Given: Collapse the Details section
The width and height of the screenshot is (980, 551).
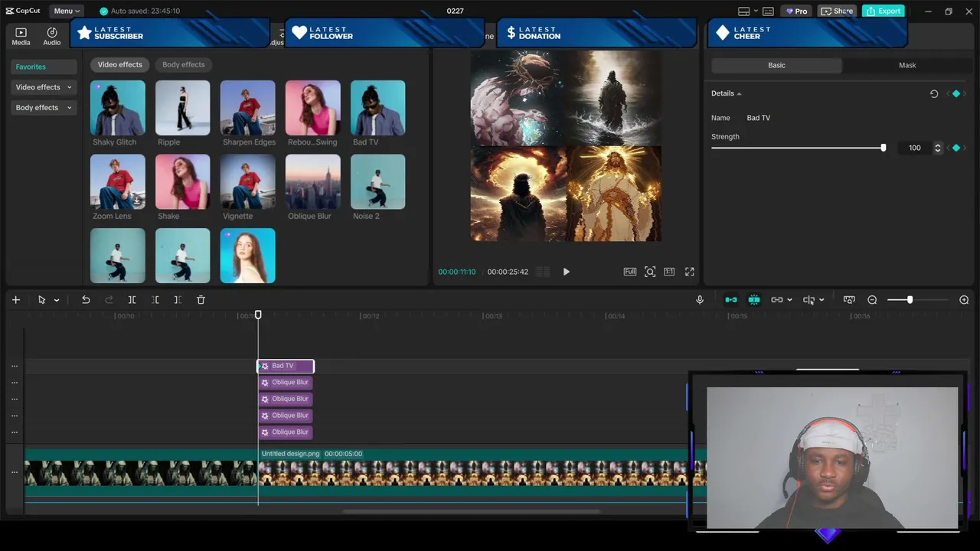Looking at the screenshot, I should tap(740, 93).
